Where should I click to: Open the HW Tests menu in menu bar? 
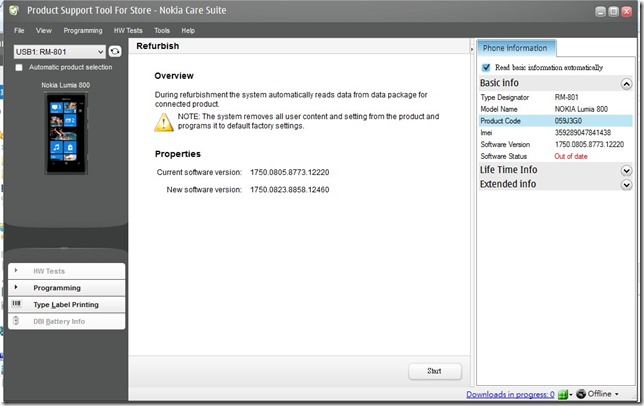point(128,30)
